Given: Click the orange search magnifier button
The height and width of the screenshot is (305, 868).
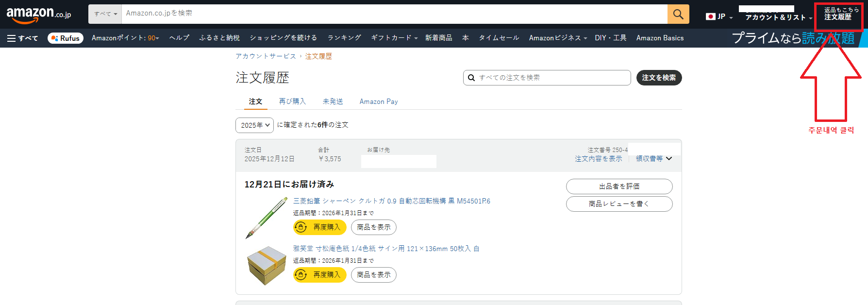Looking at the screenshot, I should pyautogui.click(x=678, y=14).
